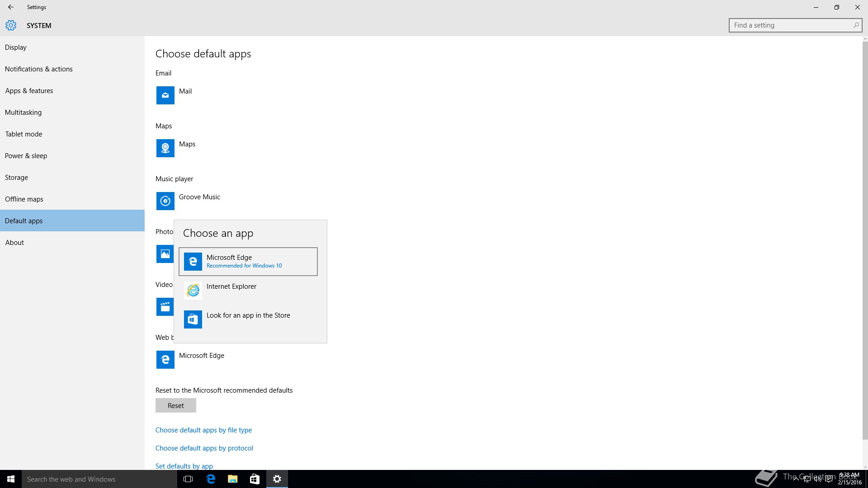Open Task View from the taskbar
Viewport: 868px width, 488px height.
188,479
